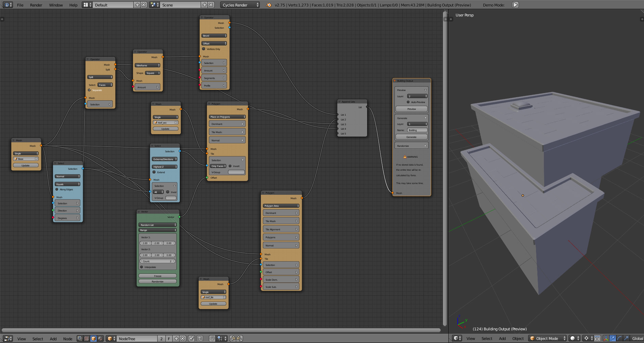Open the node editor type selector

[x=8, y=339]
